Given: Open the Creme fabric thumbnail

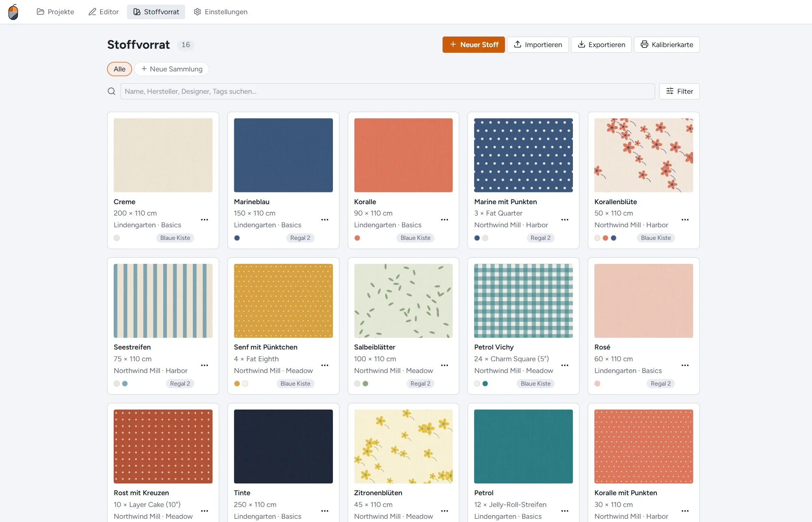Looking at the screenshot, I should tap(163, 155).
